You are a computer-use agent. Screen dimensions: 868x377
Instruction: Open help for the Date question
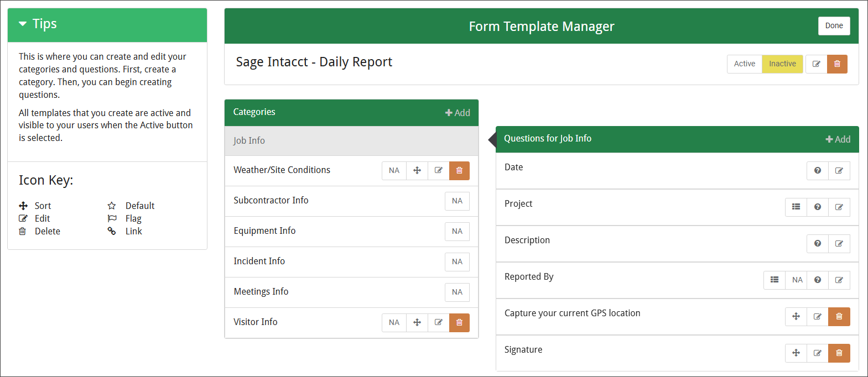818,171
